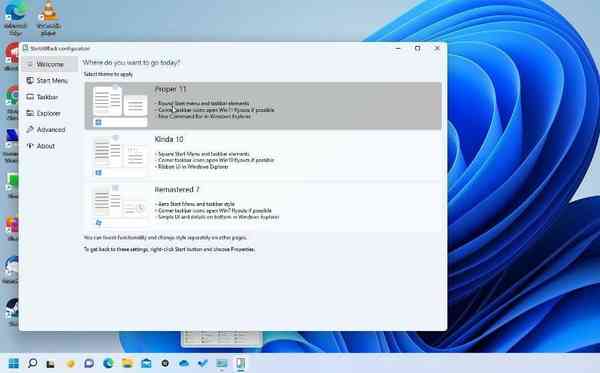Open Microsoft Store from the taskbar
Screen dimensions: 600x373
click(x=146, y=363)
